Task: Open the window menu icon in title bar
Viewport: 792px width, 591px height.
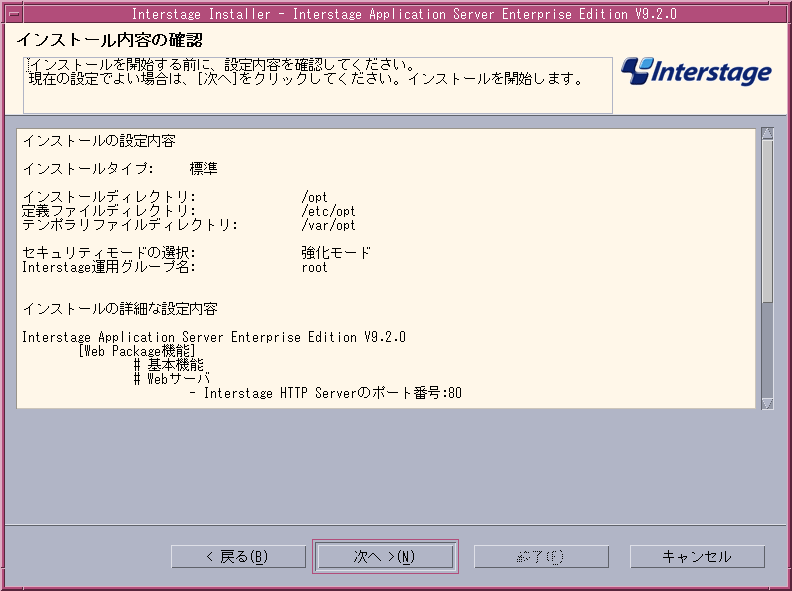Action: point(15,13)
